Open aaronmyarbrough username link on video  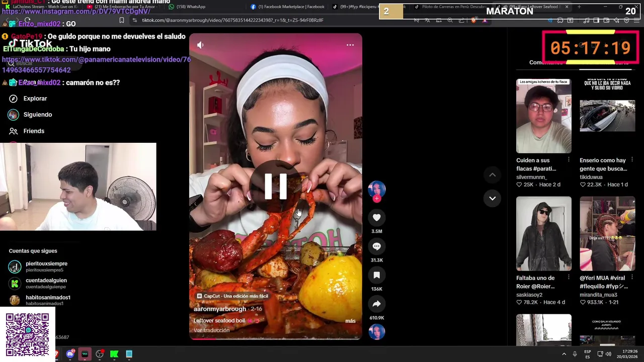pos(220,309)
